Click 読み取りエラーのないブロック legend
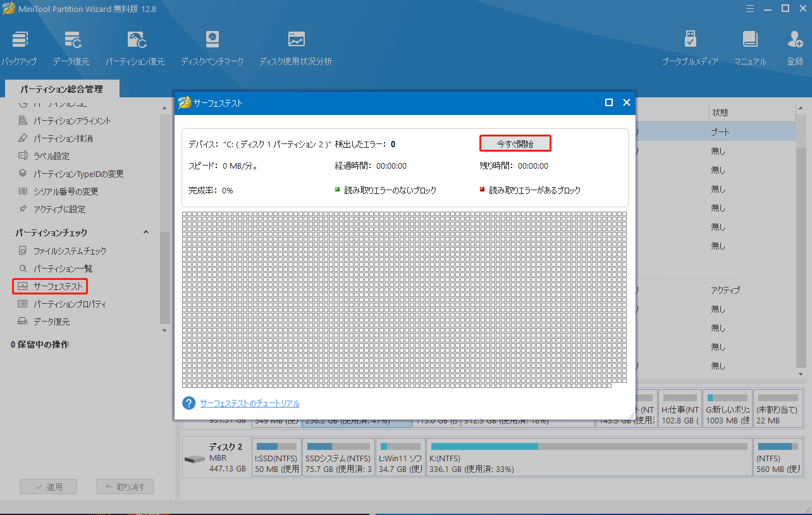 pyautogui.click(x=386, y=190)
